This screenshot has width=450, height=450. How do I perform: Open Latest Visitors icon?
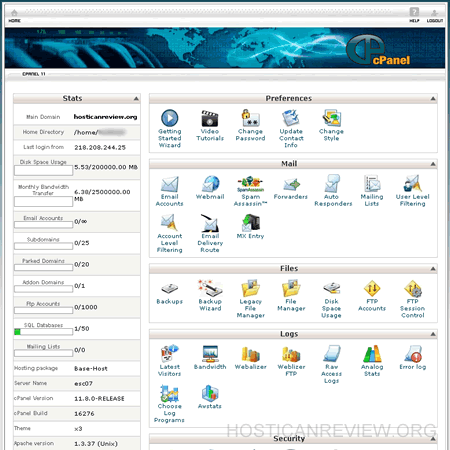170,354
